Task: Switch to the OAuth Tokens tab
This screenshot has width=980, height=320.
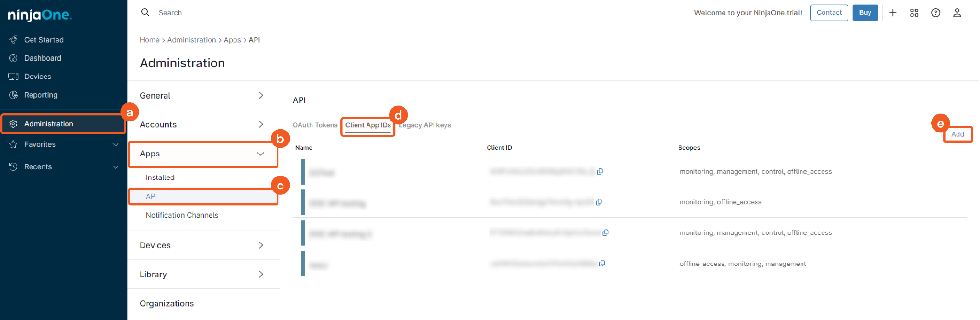Action: [315, 125]
